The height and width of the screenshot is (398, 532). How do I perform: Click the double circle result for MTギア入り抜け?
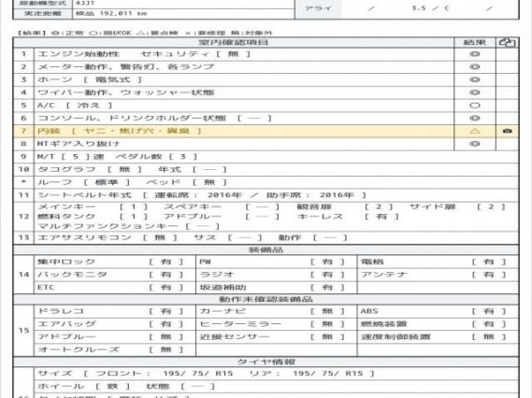(x=475, y=144)
